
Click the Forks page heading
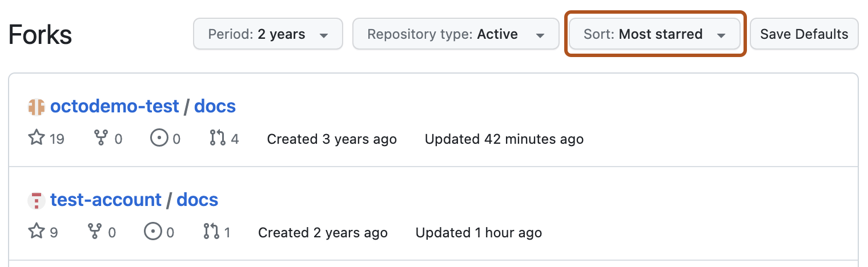tap(40, 35)
